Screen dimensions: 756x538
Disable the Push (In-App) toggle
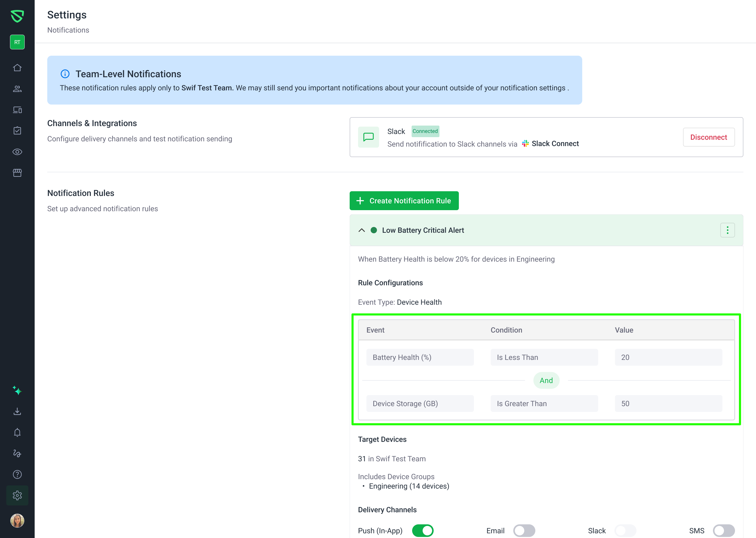pyautogui.click(x=423, y=530)
